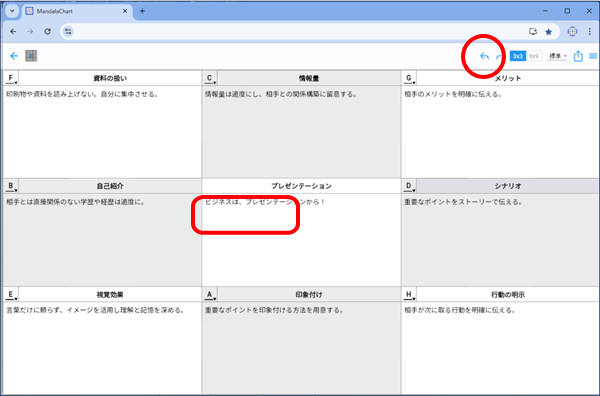Open site information icon in address bar

(68, 32)
